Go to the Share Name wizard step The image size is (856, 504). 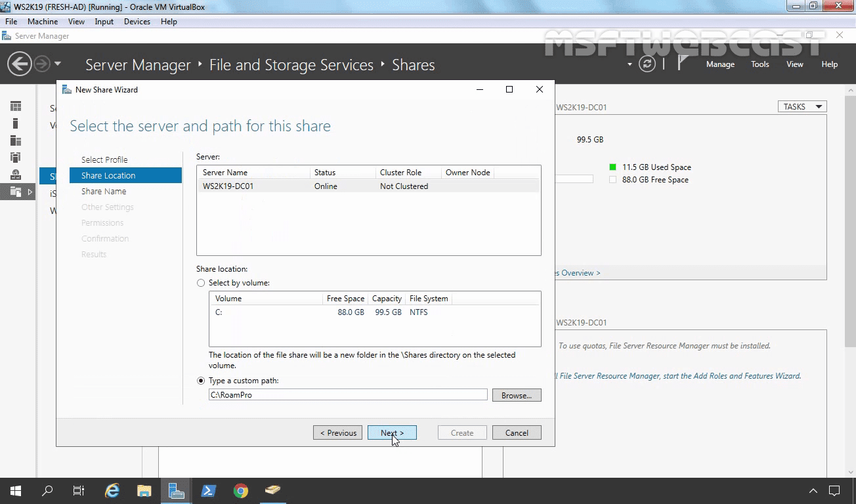click(104, 191)
